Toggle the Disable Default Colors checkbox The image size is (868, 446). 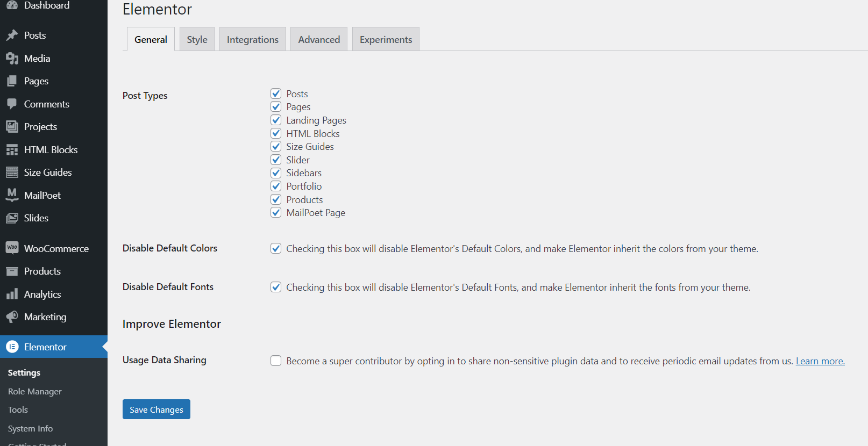coord(276,248)
